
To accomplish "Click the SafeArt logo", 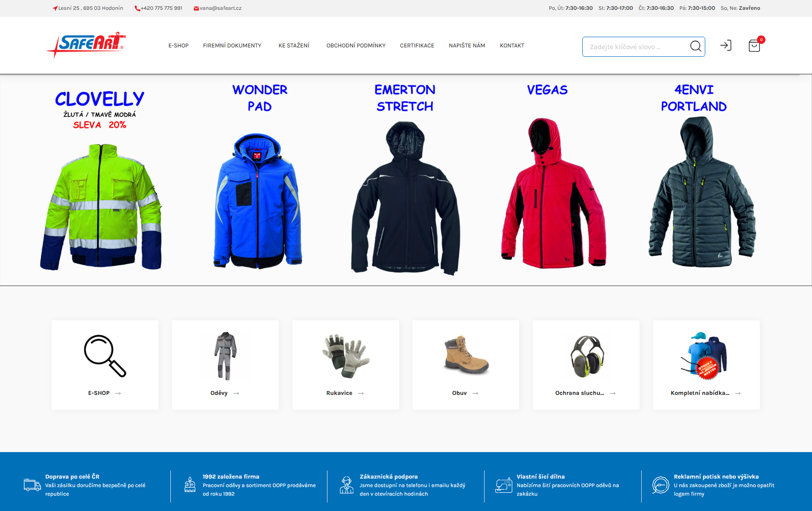I will tap(87, 45).
